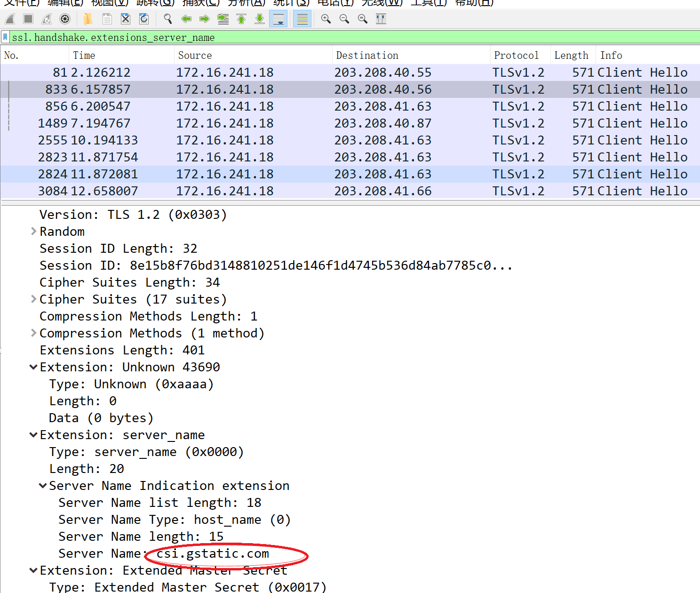Screen dimensions: 700x593
Task: Select packet 833 to 203.208.40.56
Action: 350,89
